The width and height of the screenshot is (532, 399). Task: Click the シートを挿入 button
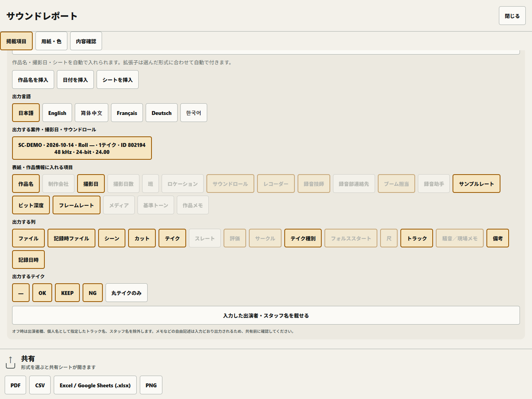pos(118,79)
